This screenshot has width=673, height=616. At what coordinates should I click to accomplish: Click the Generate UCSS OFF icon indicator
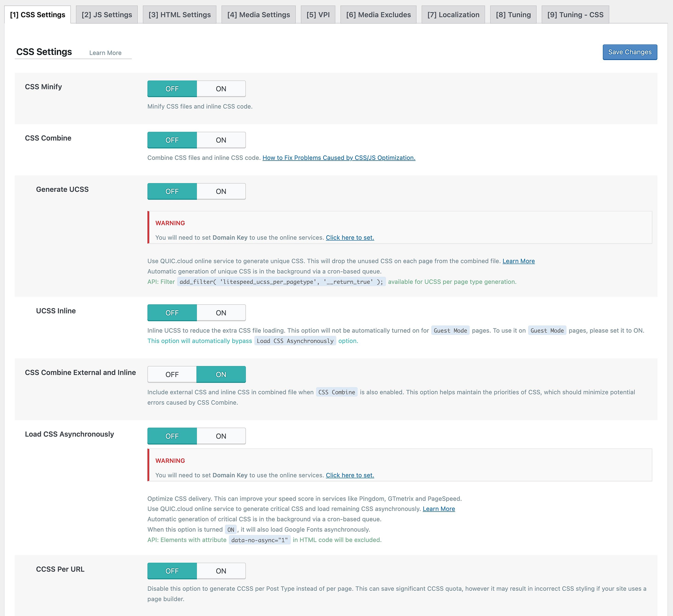pyautogui.click(x=172, y=191)
